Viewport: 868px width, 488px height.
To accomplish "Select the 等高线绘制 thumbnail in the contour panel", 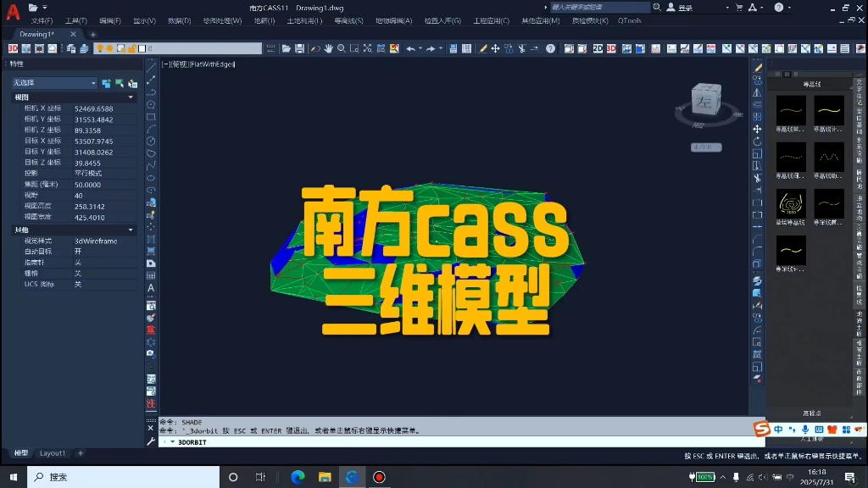I will tap(790, 111).
